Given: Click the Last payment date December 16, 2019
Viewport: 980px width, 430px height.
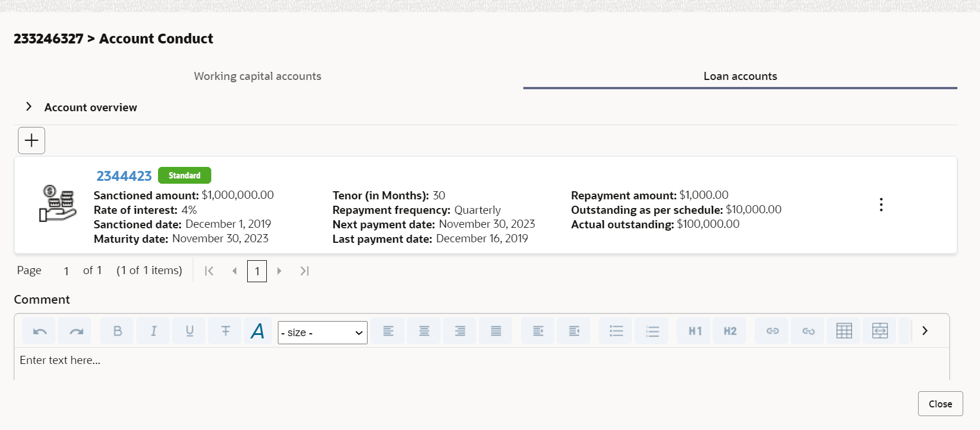Looking at the screenshot, I should click(482, 239).
